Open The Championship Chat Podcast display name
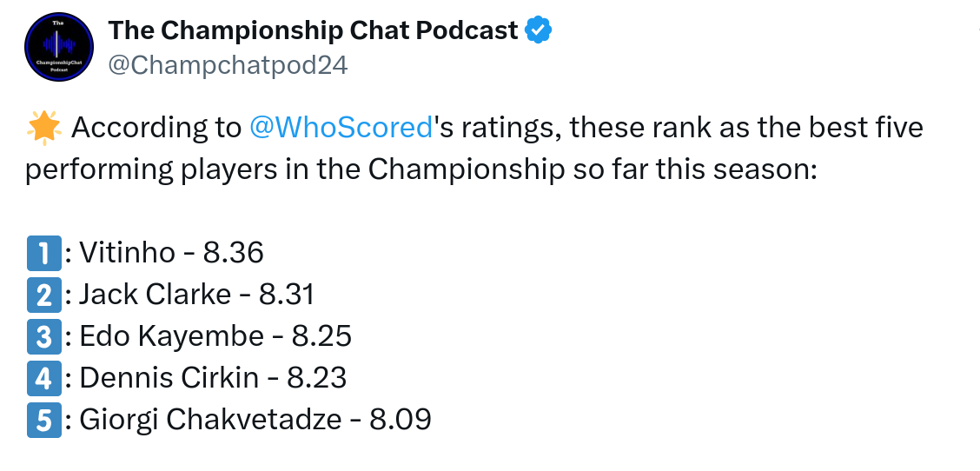Image resolution: width=980 pixels, height=471 pixels. [313, 30]
